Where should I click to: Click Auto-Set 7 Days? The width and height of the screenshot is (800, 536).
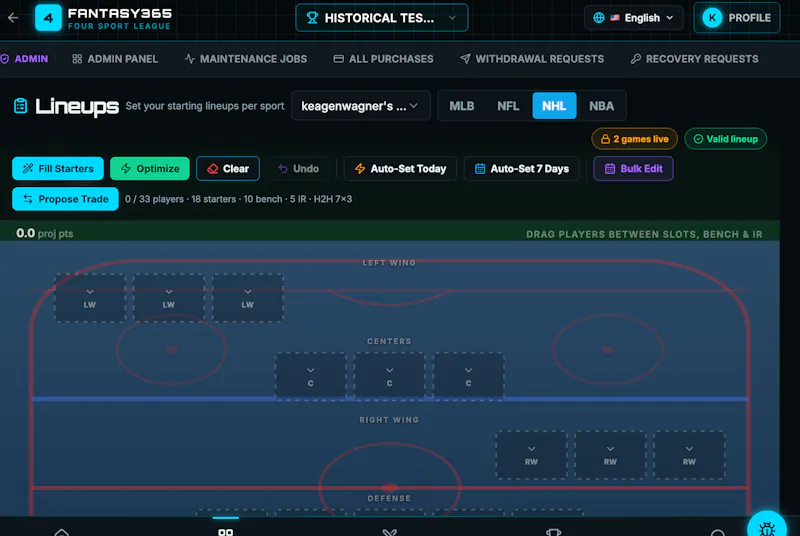[x=521, y=168]
